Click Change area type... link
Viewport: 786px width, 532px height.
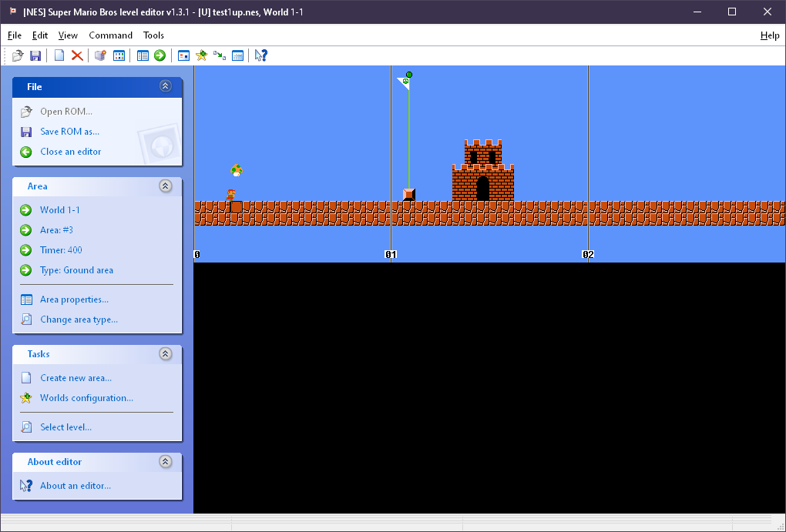point(79,320)
